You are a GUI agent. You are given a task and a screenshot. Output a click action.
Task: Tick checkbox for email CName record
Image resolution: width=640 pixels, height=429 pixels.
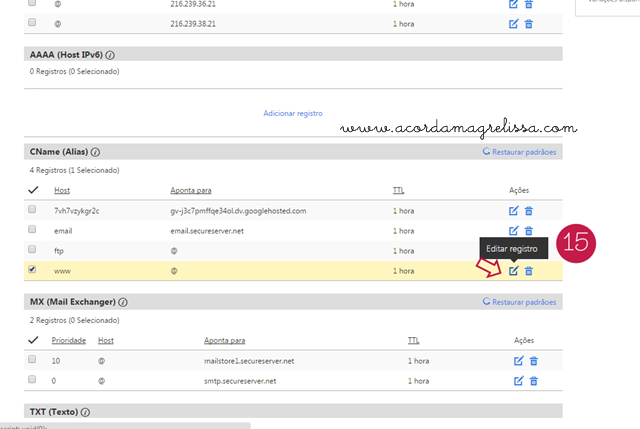pos(32,229)
